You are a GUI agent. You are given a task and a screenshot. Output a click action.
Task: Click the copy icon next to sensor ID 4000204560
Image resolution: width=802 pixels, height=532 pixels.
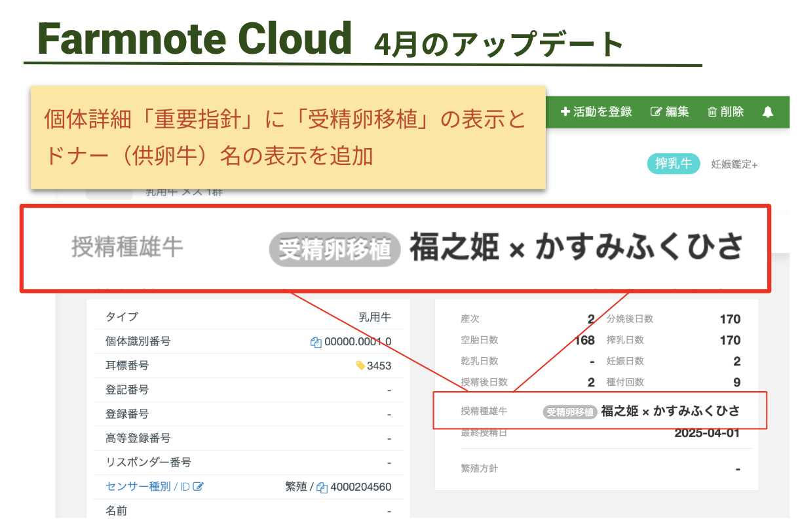point(322,486)
